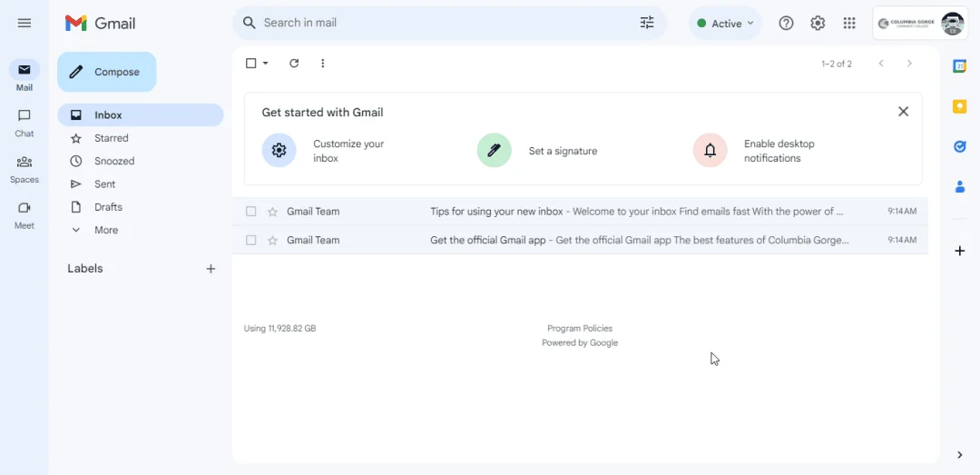Click Set a signature

[537, 151]
